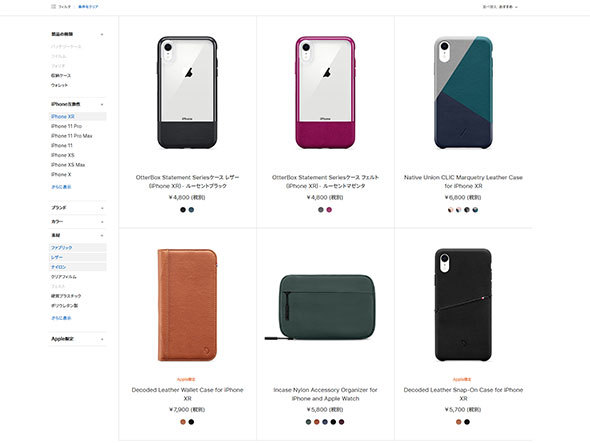The width and height of the screenshot is (590, 443).
Task: Choose magenta swatch on OtterBox フェルト case
Action: coord(329,210)
